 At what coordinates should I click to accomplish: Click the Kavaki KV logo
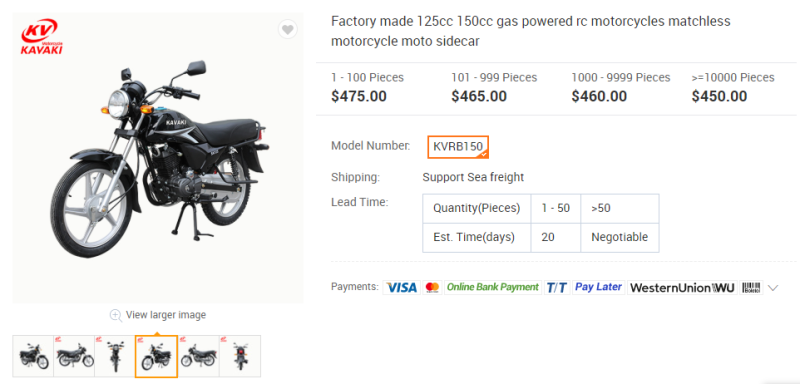coord(42,37)
